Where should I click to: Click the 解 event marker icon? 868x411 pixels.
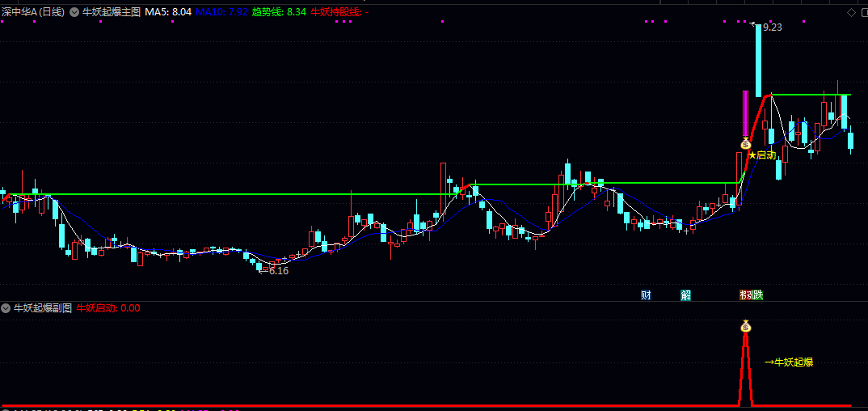pos(685,294)
